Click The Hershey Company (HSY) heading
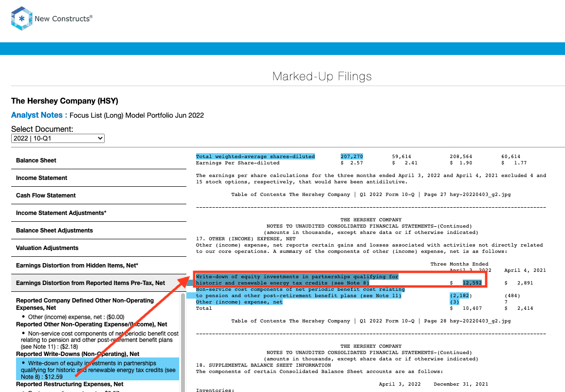This screenshot has width=565, height=392. (x=65, y=101)
